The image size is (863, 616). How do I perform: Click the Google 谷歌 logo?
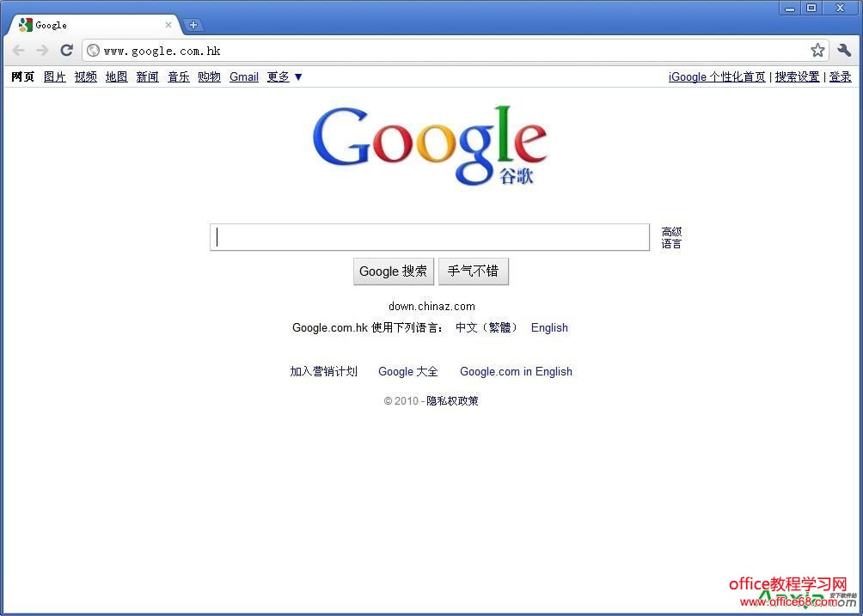(x=430, y=145)
